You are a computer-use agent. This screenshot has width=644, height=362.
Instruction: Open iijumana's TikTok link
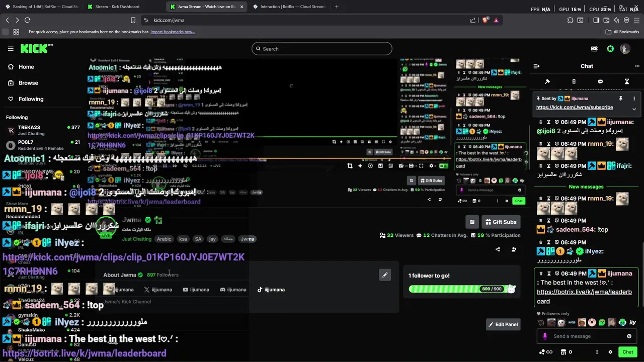(x=271, y=290)
